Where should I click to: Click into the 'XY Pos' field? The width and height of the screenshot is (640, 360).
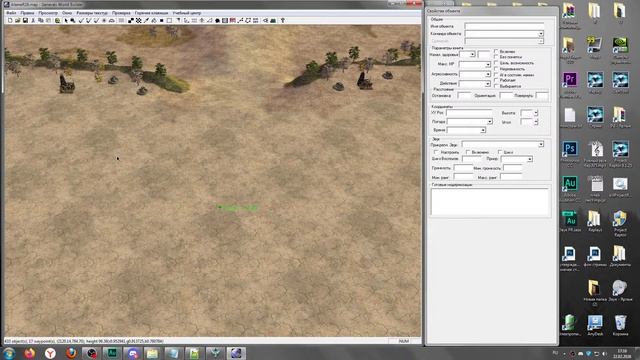tap(469, 112)
